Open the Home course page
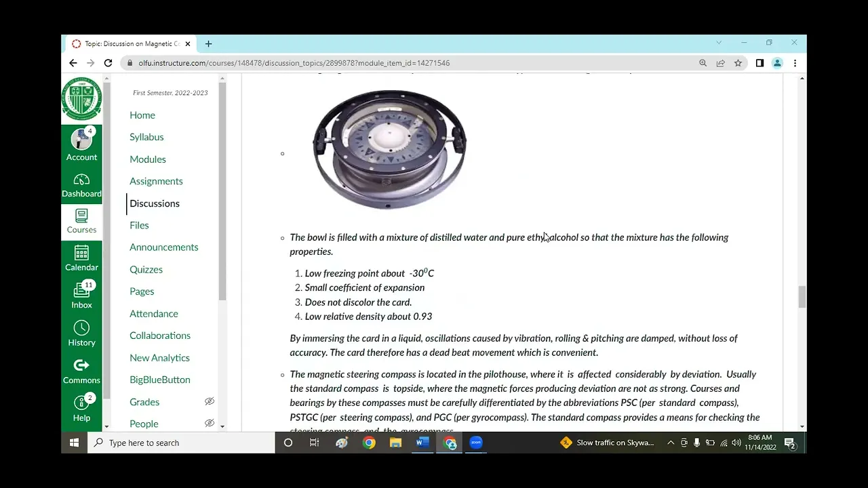The image size is (868, 488). [142, 115]
